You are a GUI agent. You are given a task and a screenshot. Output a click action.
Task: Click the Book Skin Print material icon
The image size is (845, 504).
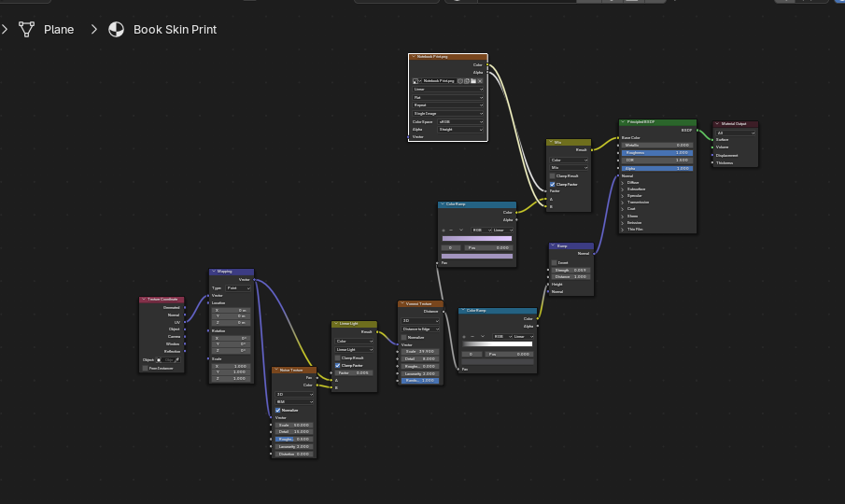coord(117,29)
